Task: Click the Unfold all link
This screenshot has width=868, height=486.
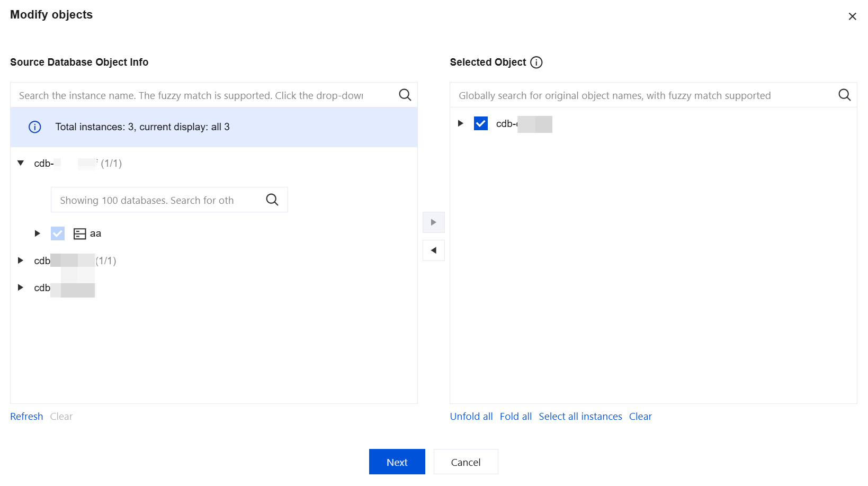Action: click(x=471, y=417)
